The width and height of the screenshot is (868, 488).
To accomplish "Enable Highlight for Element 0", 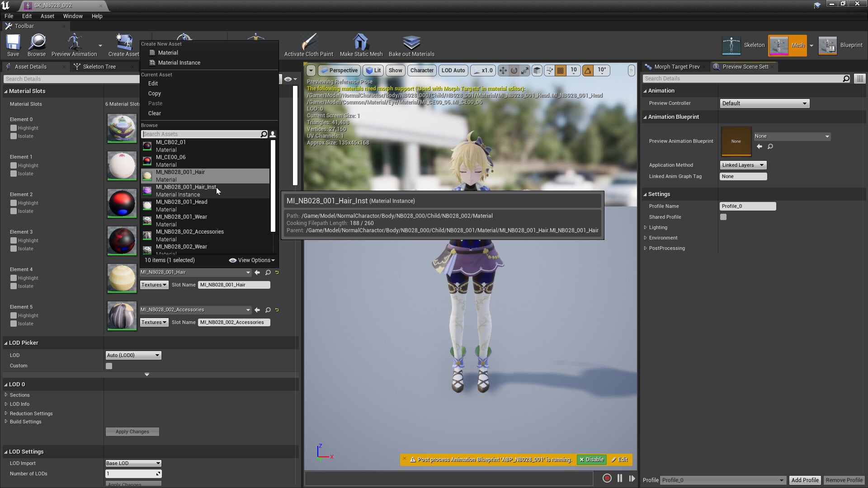I will [14, 128].
